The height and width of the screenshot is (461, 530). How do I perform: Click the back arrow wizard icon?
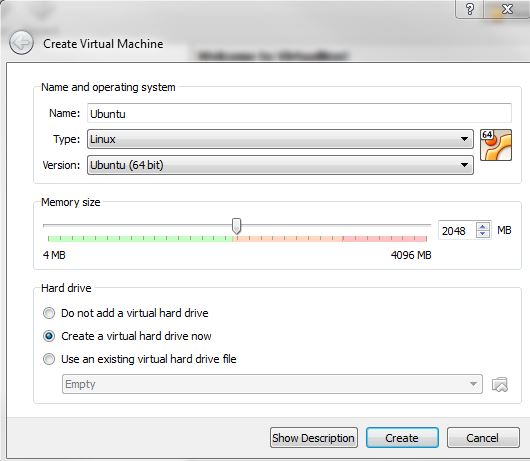21,43
